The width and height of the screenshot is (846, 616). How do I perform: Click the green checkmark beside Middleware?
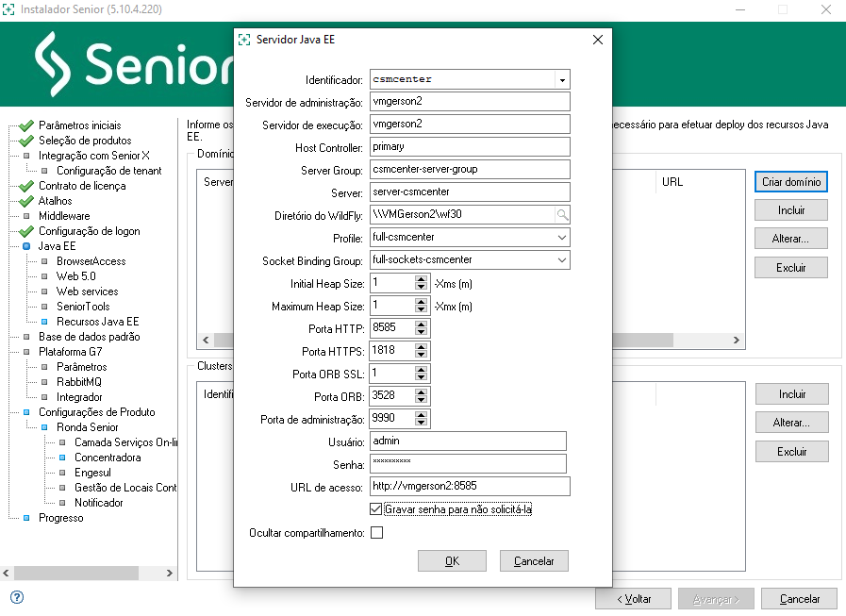[x=26, y=216]
